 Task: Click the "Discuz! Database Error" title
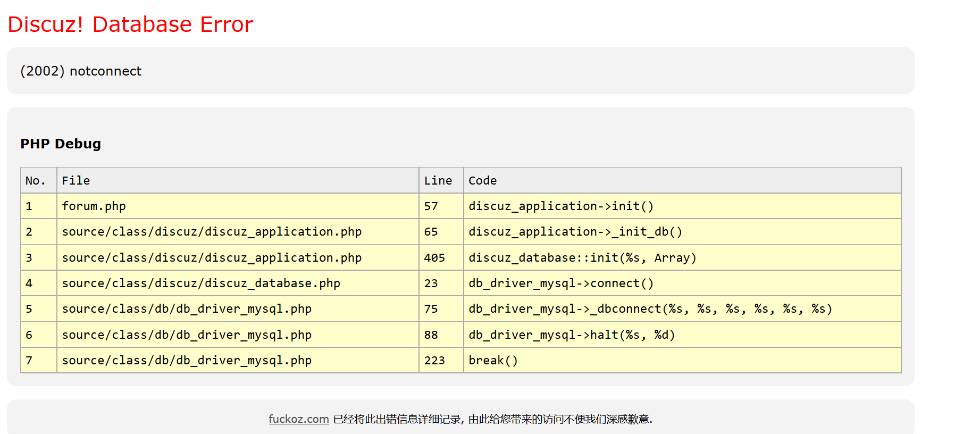click(x=130, y=24)
